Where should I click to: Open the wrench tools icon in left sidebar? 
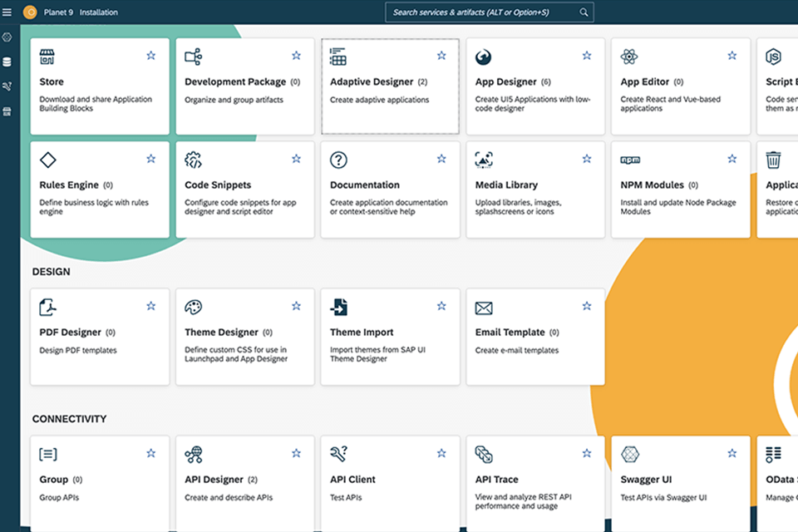coord(7,86)
